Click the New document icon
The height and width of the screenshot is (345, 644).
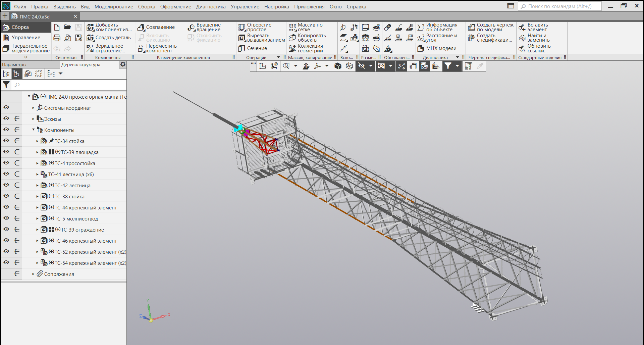tap(57, 27)
